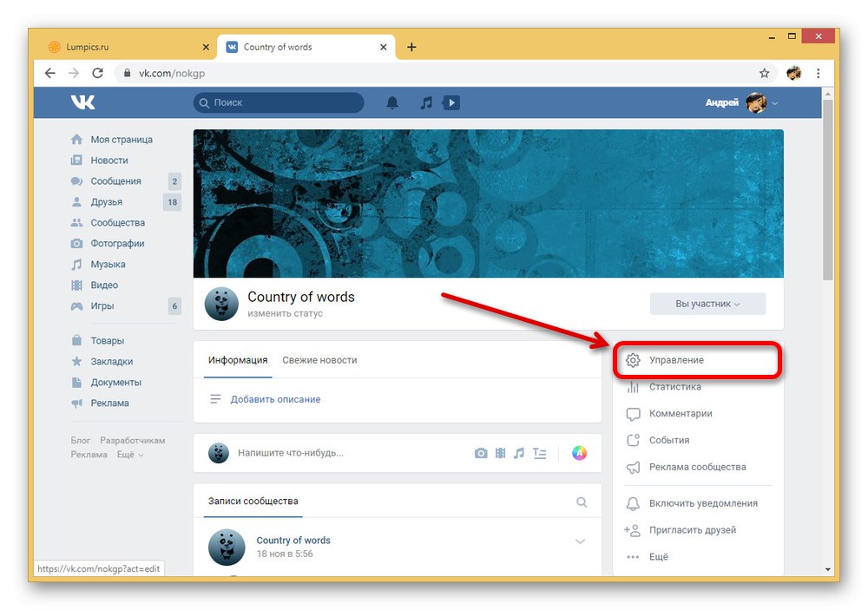Bookmark page with star icon in address bar
Viewport: 868px width, 610px height.
tap(765, 73)
